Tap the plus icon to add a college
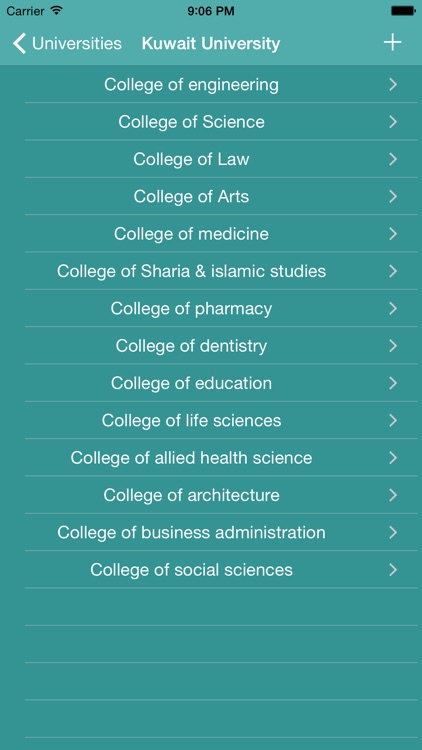Viewport: 422px width, 750px height. tap(392, 43)
